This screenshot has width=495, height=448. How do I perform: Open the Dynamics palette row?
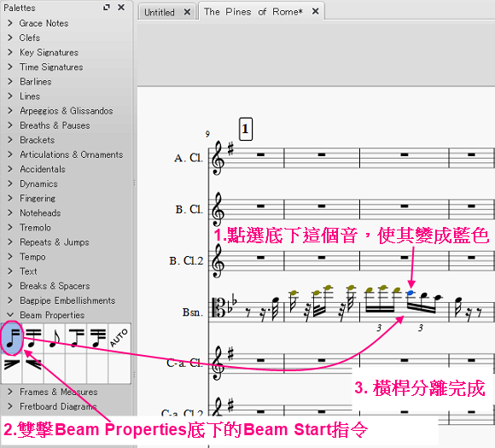click(67, 183)
